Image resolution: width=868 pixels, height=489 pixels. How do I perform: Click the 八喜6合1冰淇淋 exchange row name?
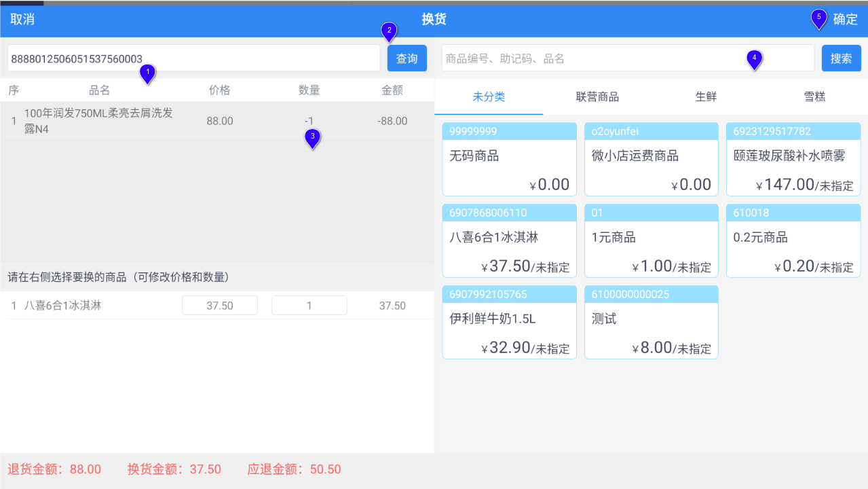62,306
